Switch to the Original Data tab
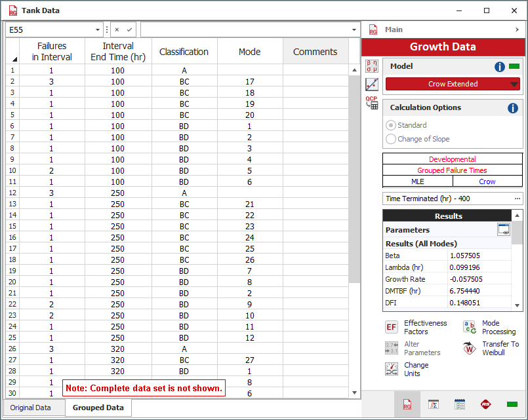The width and height of the screenshot is (528, 420). coord(31,408)
